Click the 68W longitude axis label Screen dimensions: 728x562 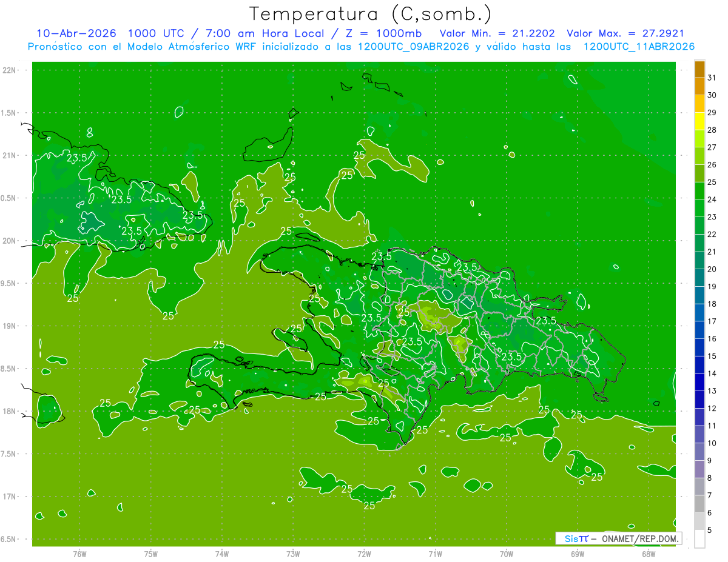click(649, 554)
